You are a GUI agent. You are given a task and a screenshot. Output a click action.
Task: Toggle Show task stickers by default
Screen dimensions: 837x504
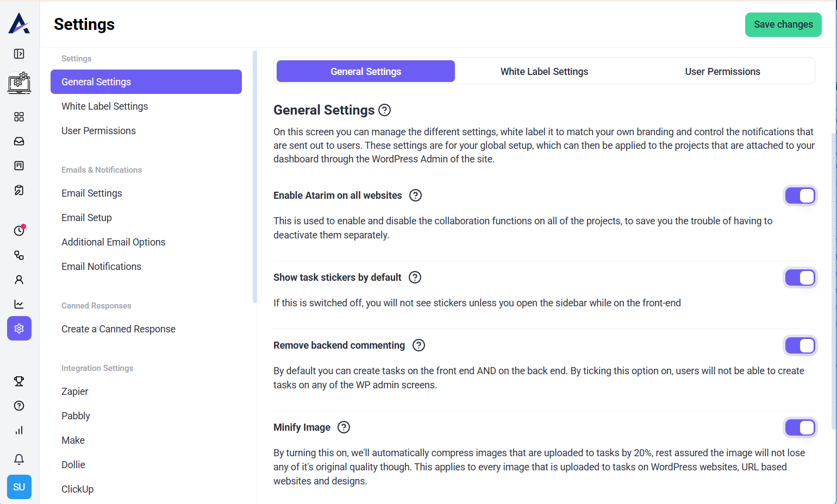click(x=800, y=278)
